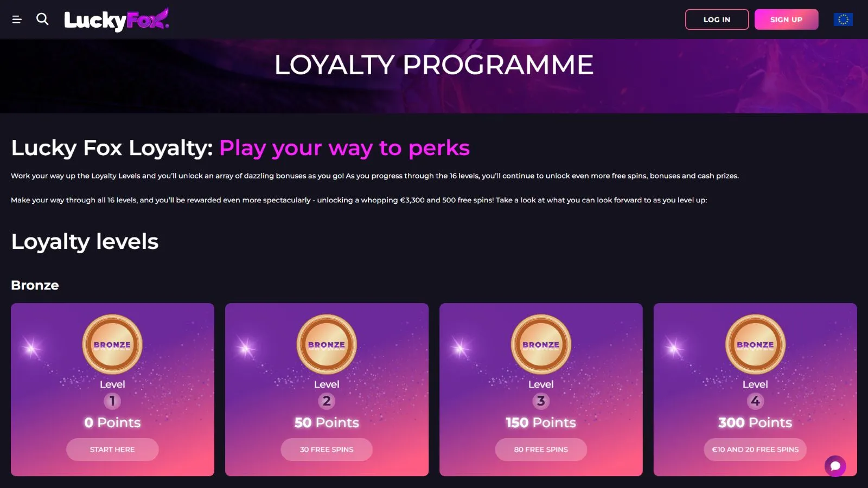Click the €10 AND 20 FREE SPINS button
868x488 pixels.
[755, 450]
